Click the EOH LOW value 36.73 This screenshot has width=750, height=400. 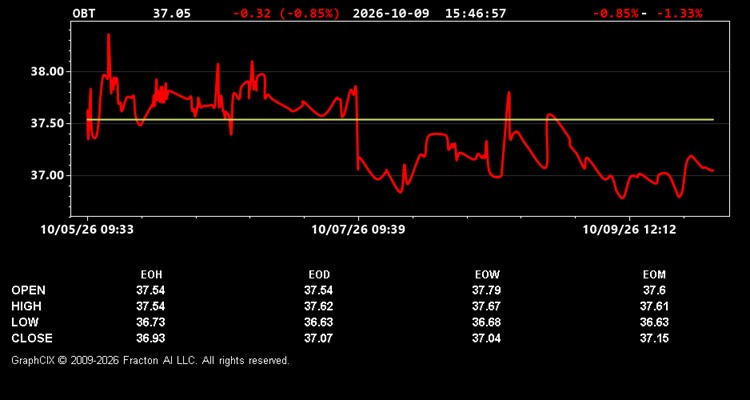click(151, 322)
